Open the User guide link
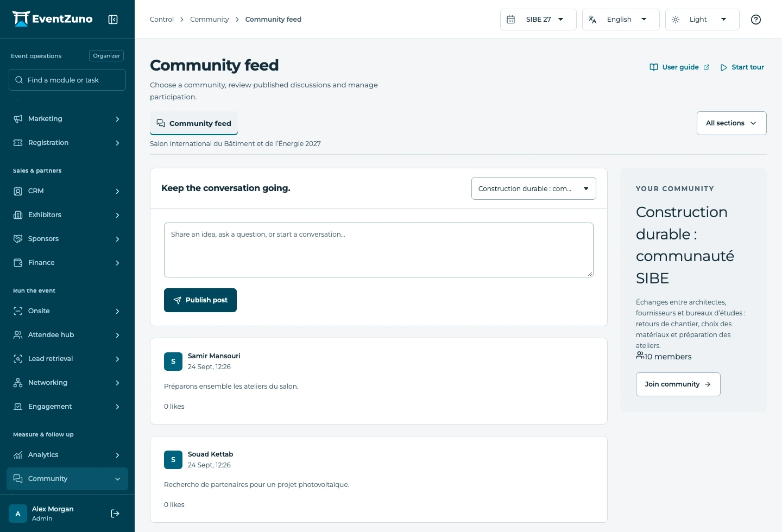Screen dimensions: 782x532 (x=680, y=67)
